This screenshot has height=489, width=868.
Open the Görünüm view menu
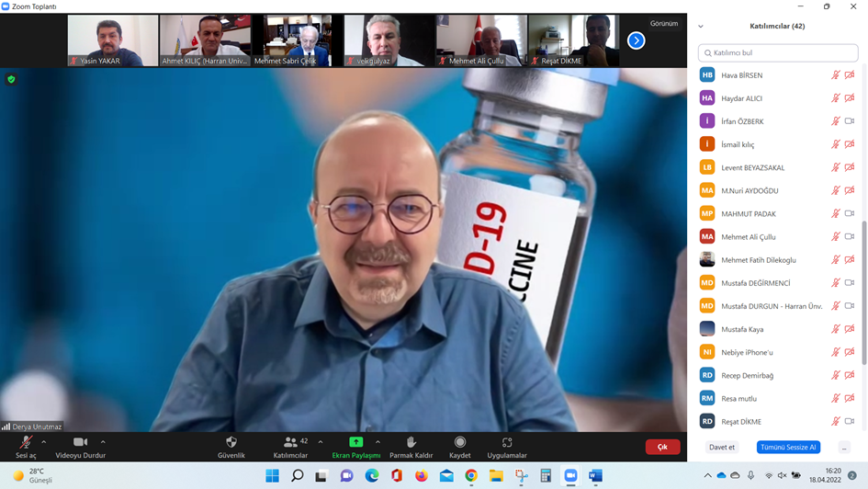pos(663,24)
